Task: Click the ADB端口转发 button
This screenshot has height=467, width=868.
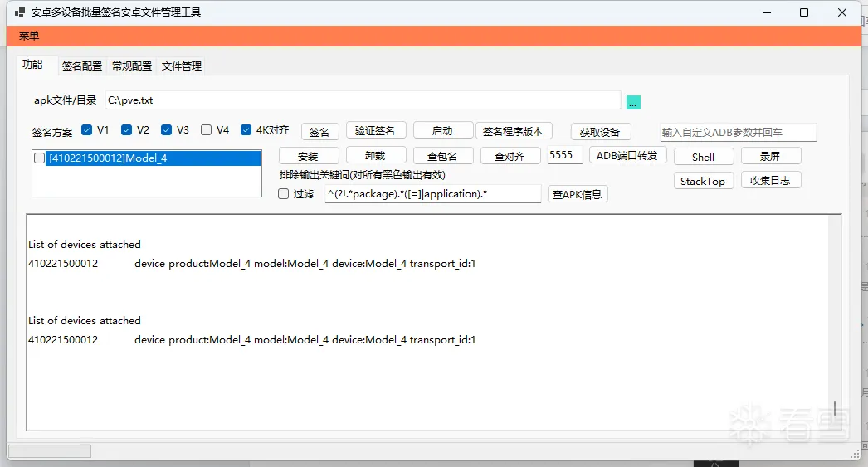Action: 627,155
